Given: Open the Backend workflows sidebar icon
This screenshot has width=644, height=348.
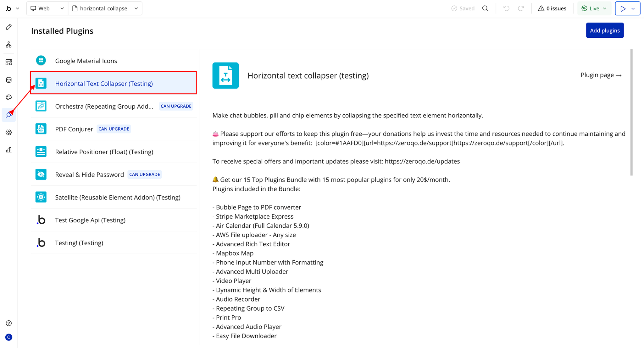Looking at the screenshot, I should 9,62.
